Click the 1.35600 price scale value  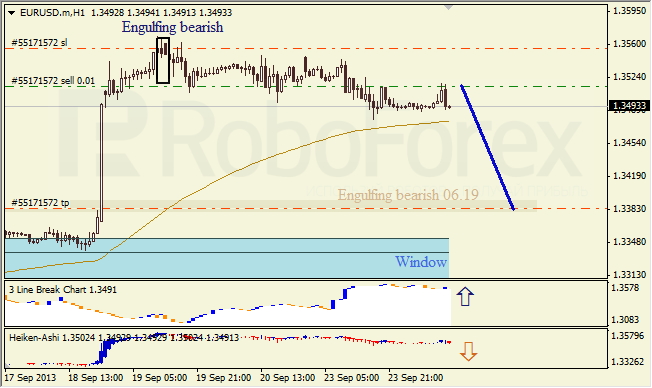coord(630,43)
